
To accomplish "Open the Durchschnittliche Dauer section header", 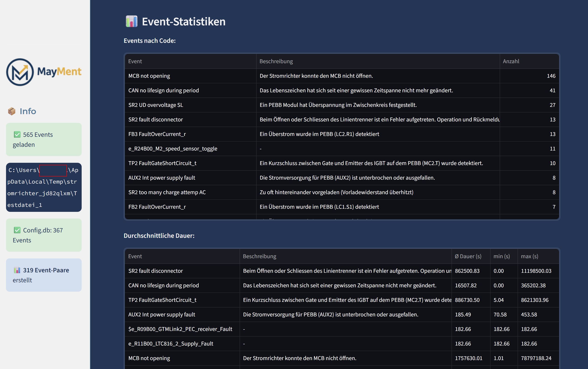I will (x=159, y=236).
